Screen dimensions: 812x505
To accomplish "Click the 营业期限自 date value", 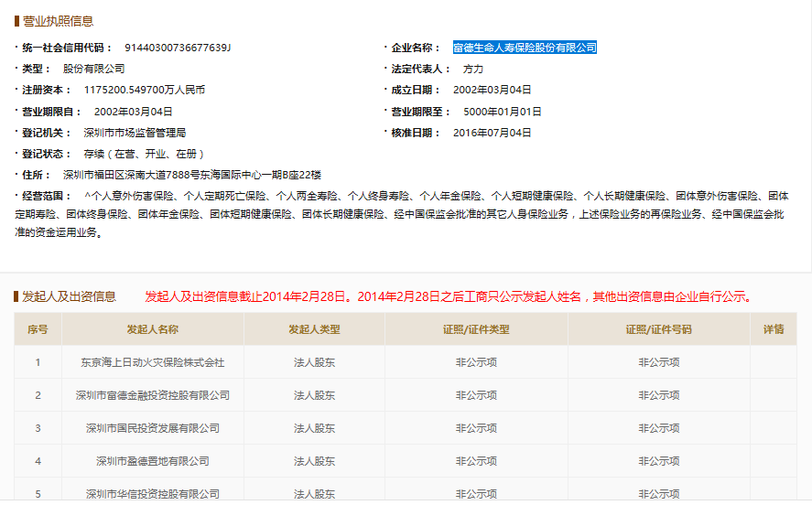I will click(133, 112).
